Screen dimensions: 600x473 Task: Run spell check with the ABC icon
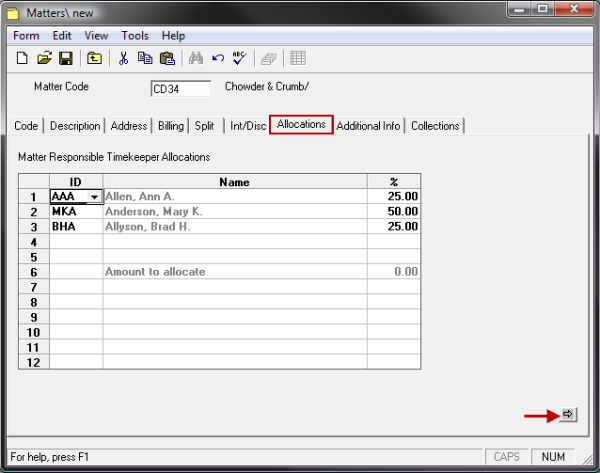pos(238,58)
